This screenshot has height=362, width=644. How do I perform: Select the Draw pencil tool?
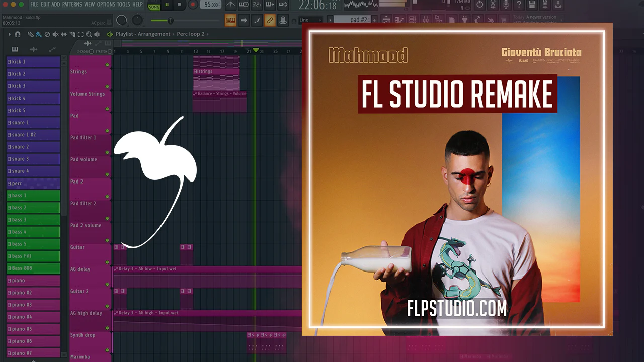(31, 34)
